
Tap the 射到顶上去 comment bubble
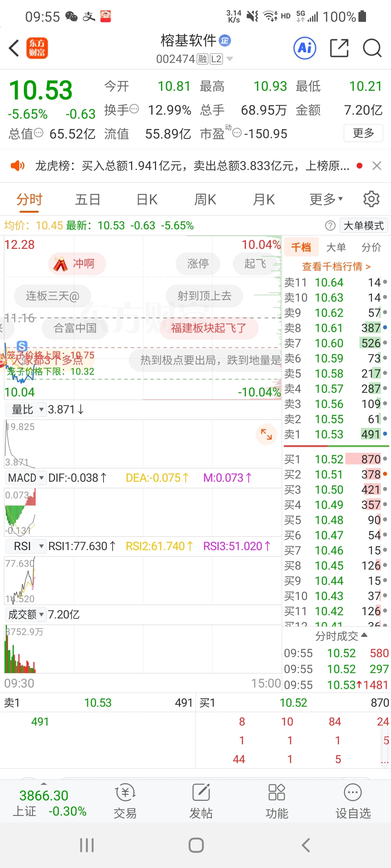[x=205, y=296]
